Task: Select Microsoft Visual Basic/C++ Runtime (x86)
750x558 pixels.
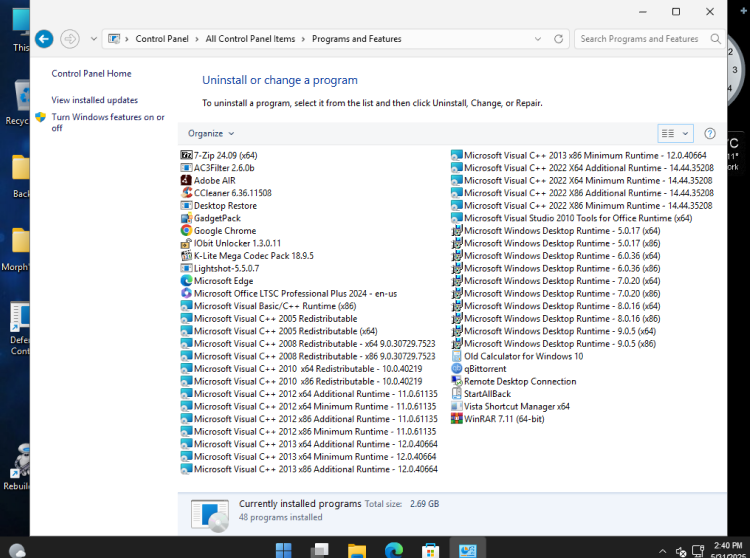Action: [x=275, y=306]
